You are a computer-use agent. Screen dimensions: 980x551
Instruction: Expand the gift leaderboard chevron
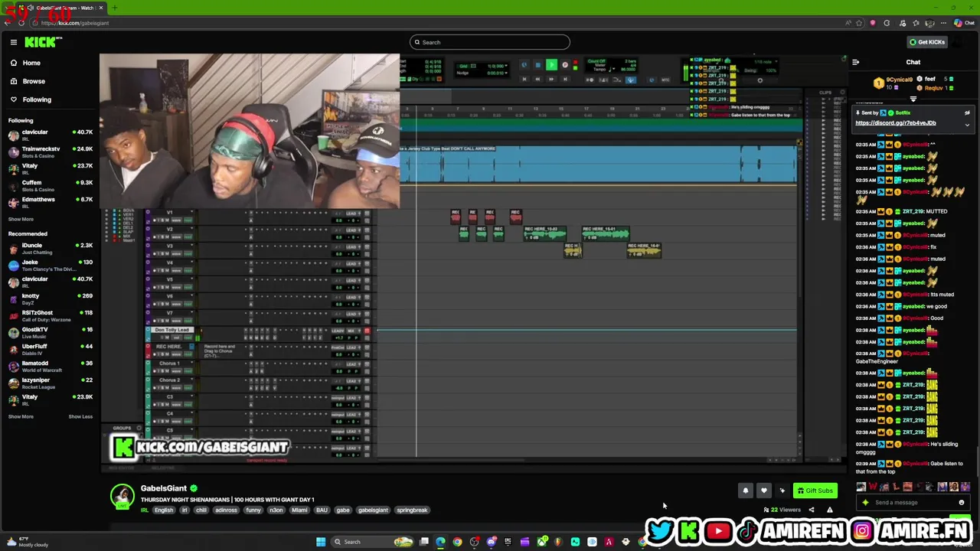click(913, 99)
